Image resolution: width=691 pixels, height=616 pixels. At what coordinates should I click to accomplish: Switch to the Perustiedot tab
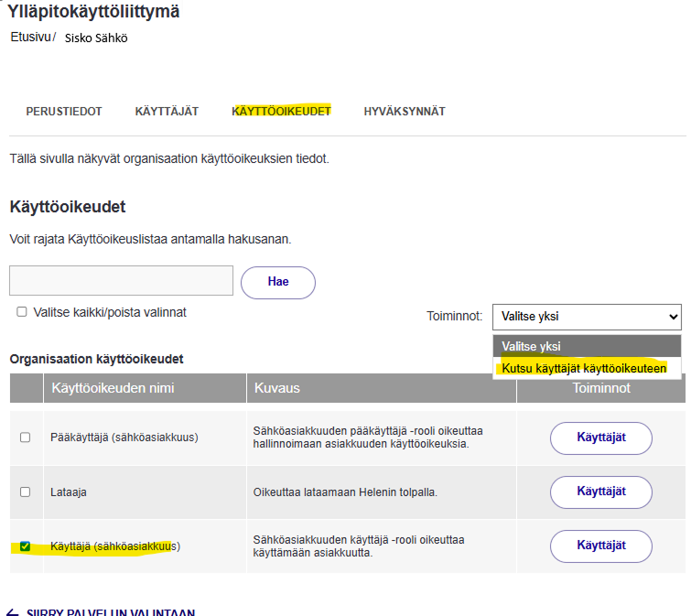click(x=64, y=112)
